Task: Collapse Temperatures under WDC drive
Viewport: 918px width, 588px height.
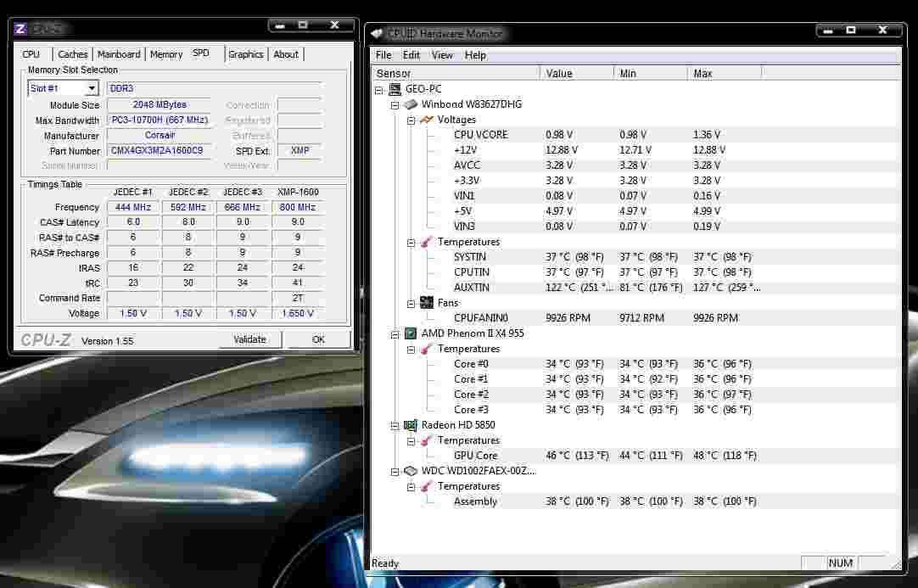Action: tap(411, 487)
